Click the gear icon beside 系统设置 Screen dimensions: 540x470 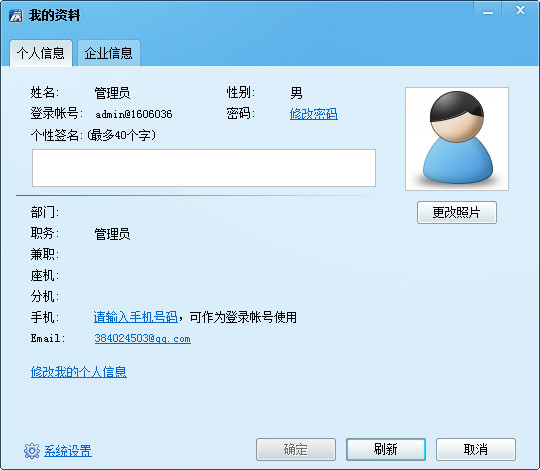coord(32,450)
